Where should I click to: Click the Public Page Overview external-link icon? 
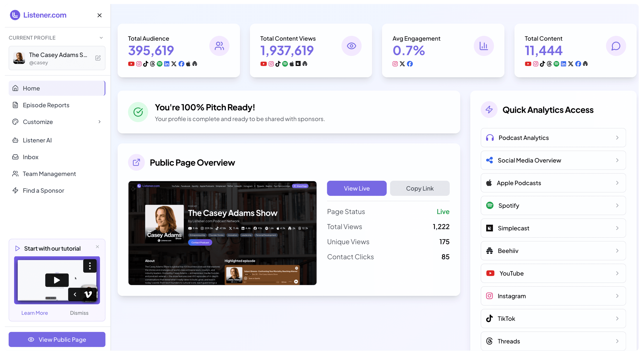(x=136, y=162)
